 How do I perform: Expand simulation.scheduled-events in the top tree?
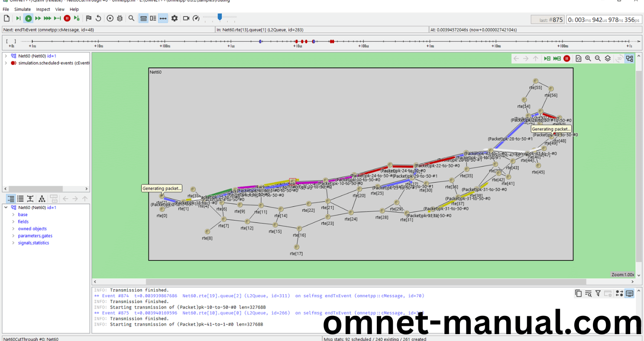point(6,63)
